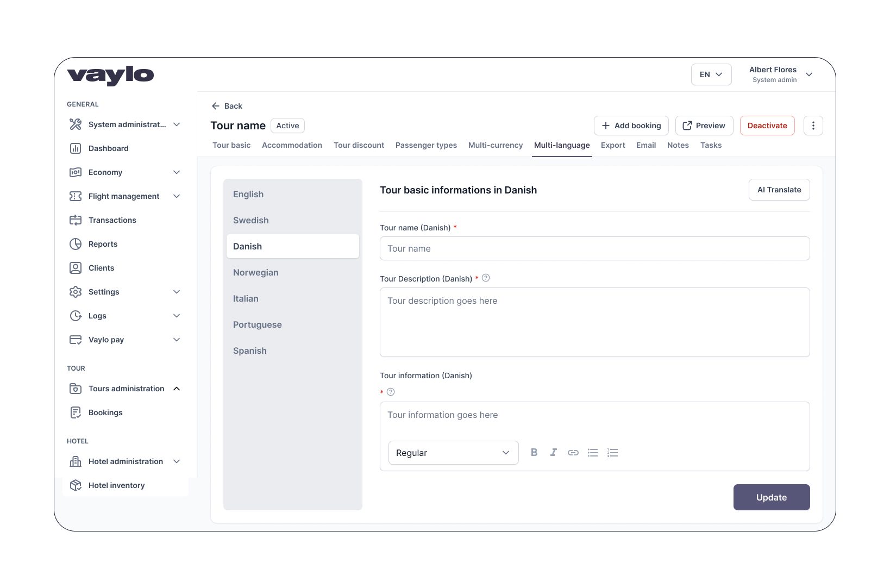This screenshot has width=890, height=588.
Task: Open the EN language dropdown
Action: 711,74
